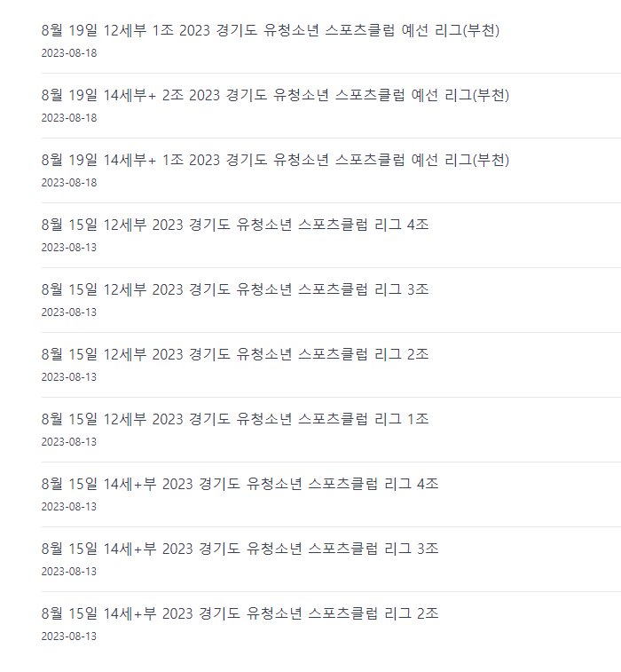The height and width of the screenshot is (672, 621).
Task: Click the 2023-08-18 date under 14세부+ 1조
Action: point(69,183)
